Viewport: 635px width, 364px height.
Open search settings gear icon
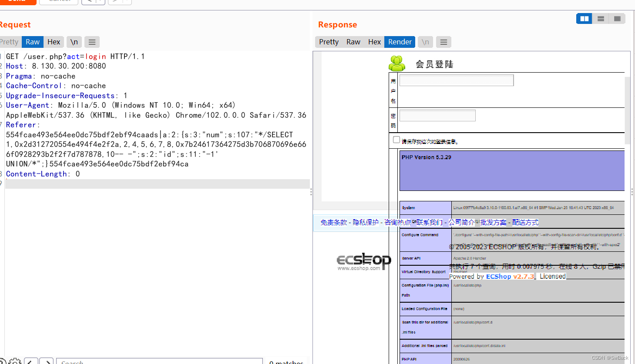(x=15, y=361)
